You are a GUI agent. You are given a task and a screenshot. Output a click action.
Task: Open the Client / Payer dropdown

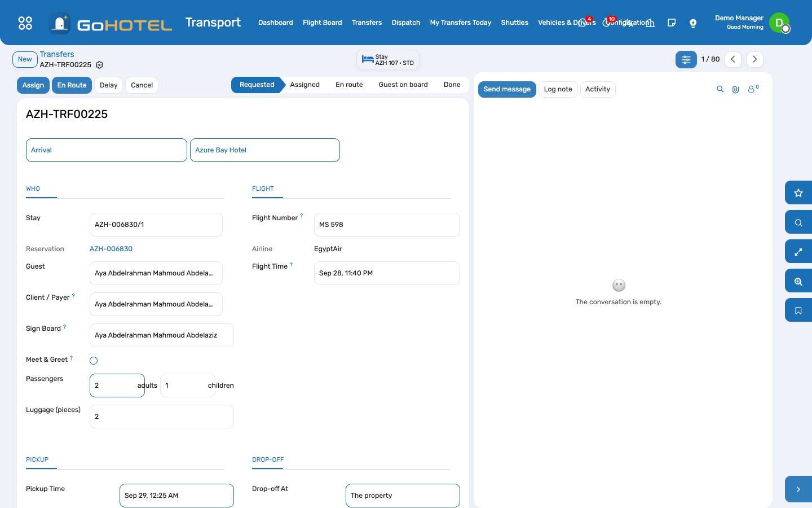click(156, 304)
